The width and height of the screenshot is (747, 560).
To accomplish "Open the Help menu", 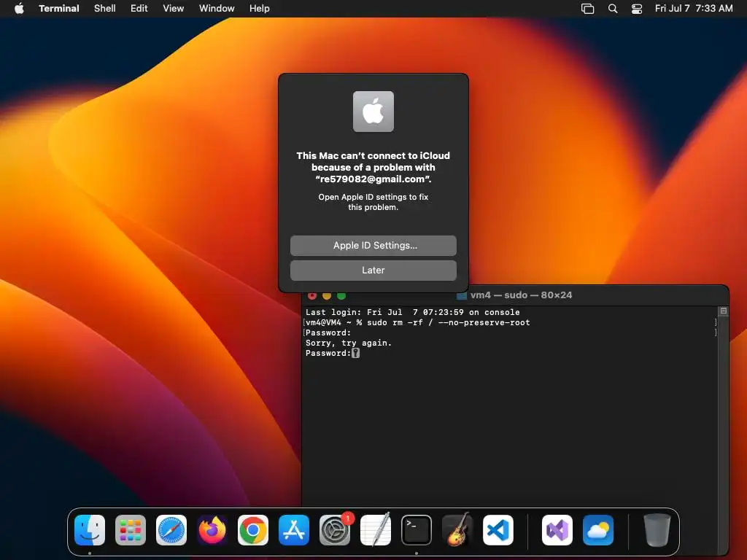I will 260,8.
